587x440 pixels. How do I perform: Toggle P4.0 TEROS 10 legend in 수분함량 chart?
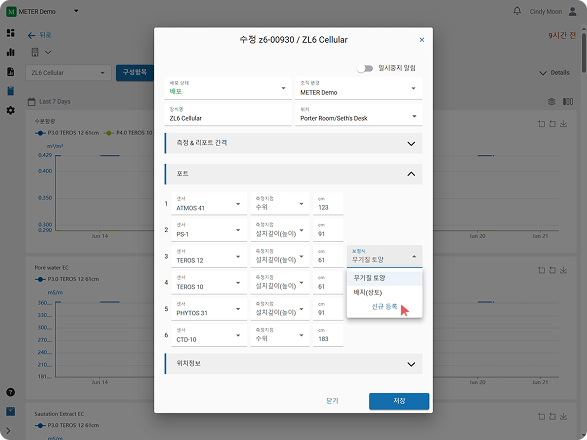click(128, 133)
